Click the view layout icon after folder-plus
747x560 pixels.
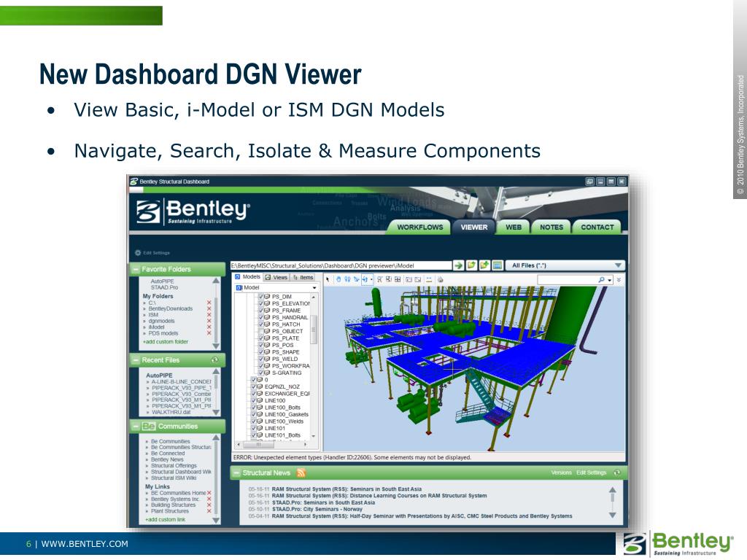(497, 265)
